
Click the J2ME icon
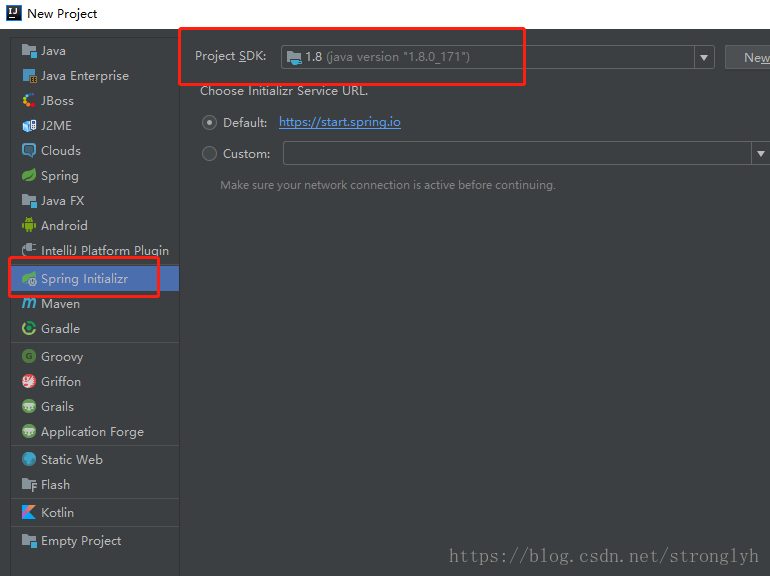pyautogui.click(x=29, y=126)
